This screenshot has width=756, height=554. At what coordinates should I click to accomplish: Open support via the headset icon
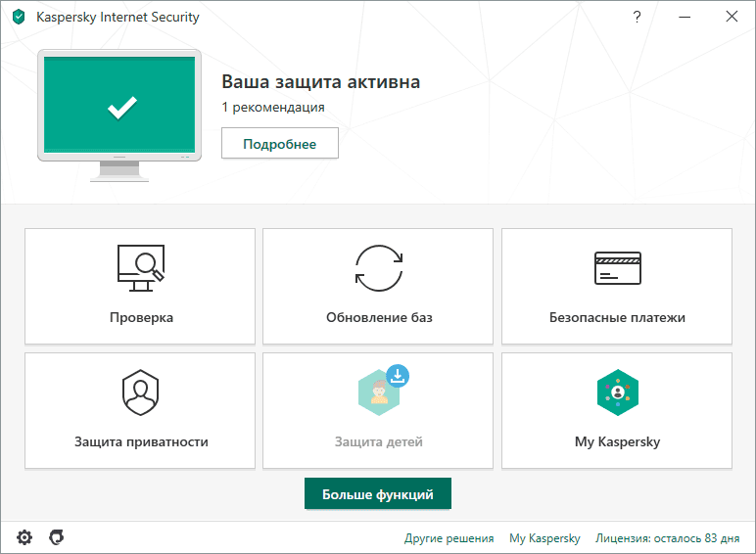coord(57,537)
